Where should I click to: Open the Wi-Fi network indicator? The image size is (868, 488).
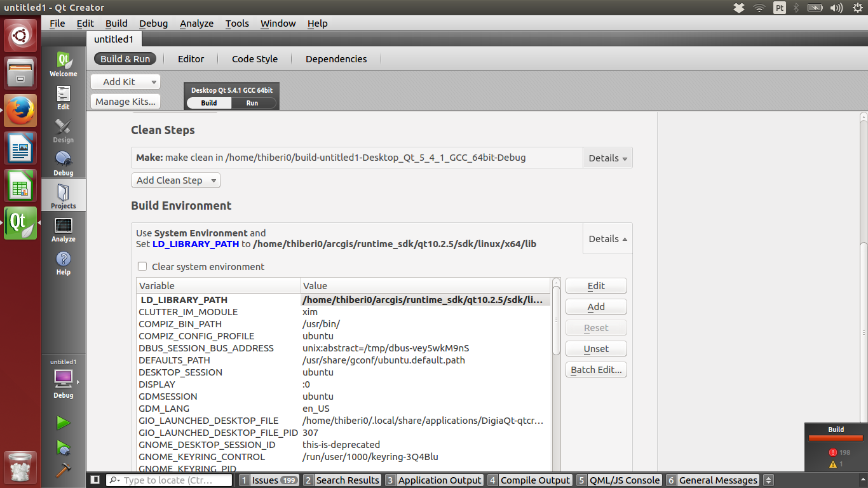759,8
